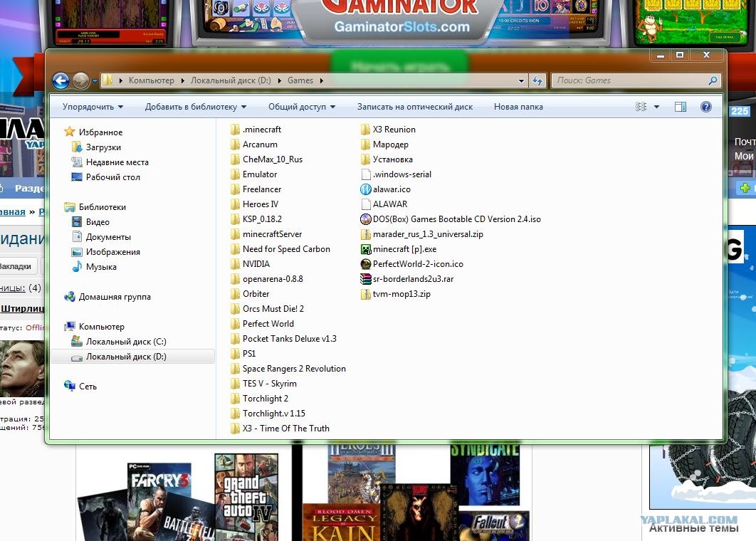Open the change view dropdown arrow
This screenshot has width=756, height=541.
click(656, 107)
